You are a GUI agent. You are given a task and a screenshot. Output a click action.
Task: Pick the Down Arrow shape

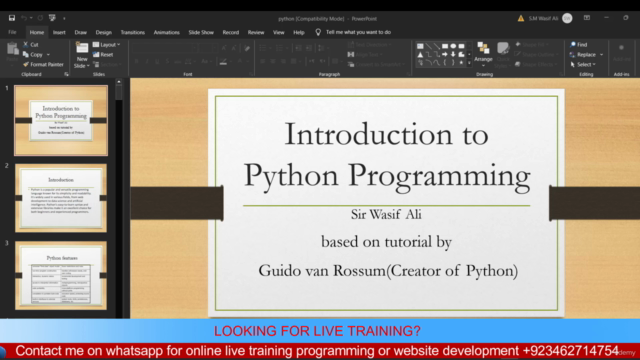tap(453, 54)
